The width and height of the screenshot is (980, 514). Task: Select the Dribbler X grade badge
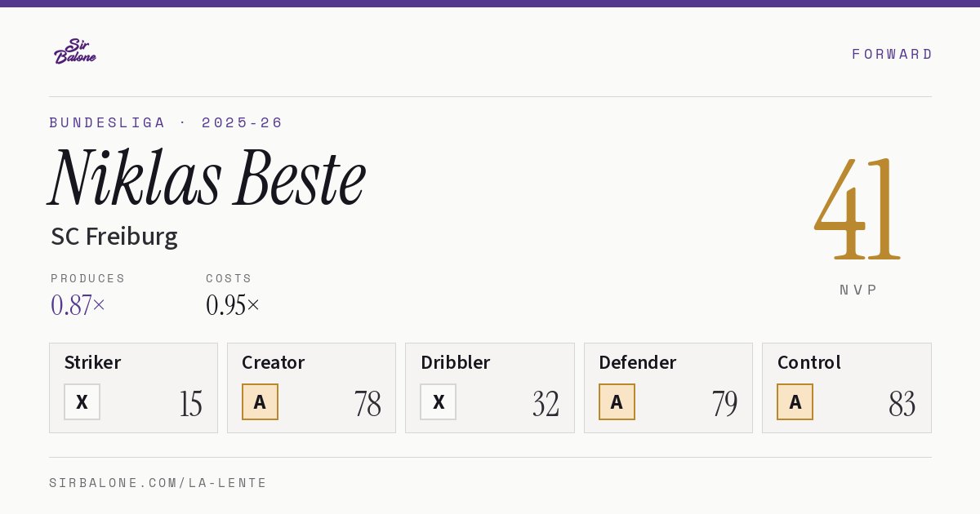click(x=439, y=402)
